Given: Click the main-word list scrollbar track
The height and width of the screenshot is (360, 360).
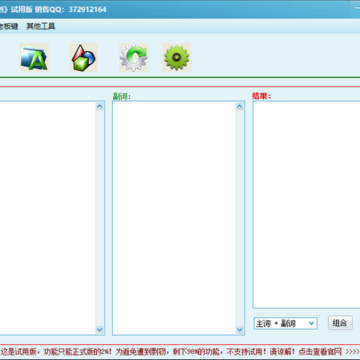Looking at the screenshot, I should [100, 218].
